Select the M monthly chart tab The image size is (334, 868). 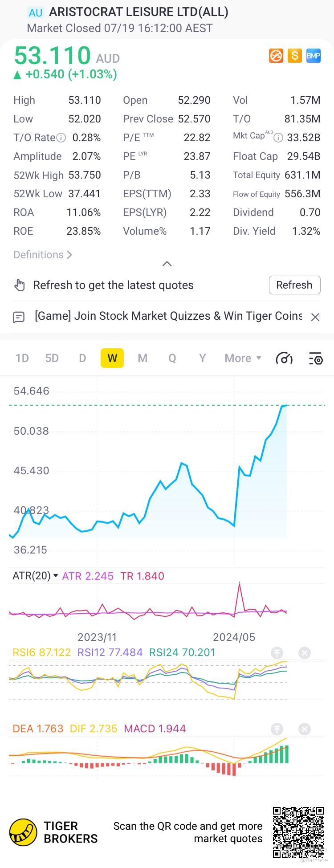coord(143,358)
